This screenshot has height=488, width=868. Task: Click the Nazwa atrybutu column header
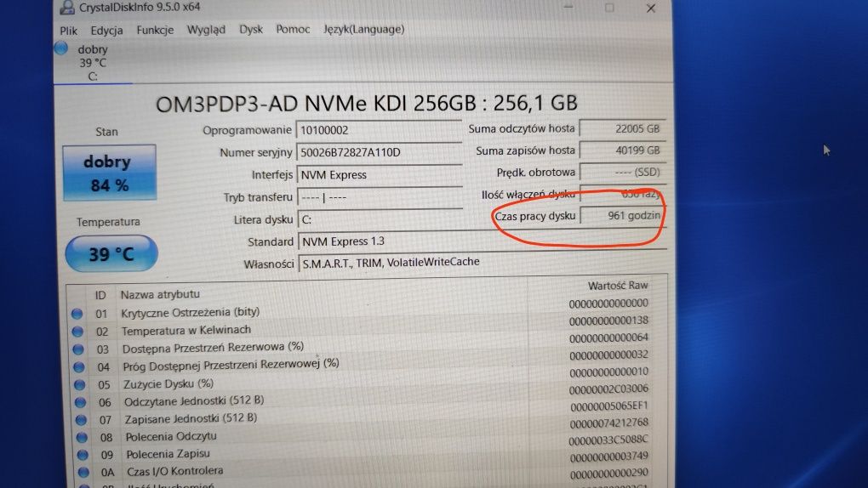point(160,294)
